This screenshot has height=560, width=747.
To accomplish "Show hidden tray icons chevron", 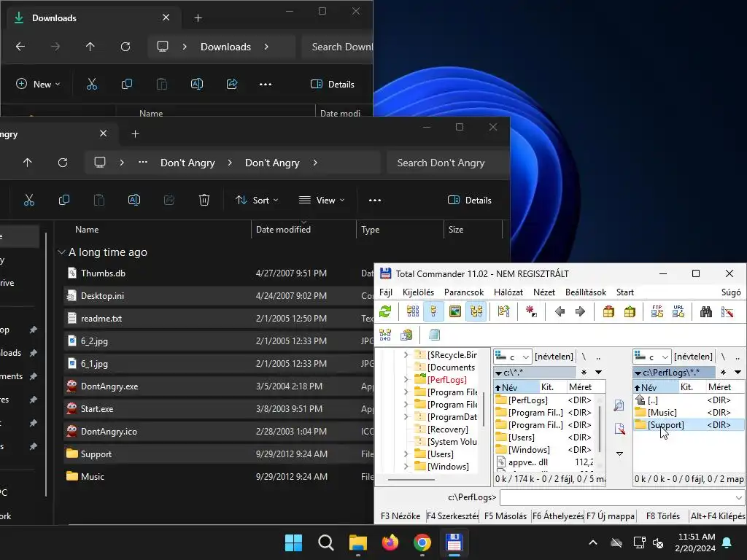I will 593,542.
